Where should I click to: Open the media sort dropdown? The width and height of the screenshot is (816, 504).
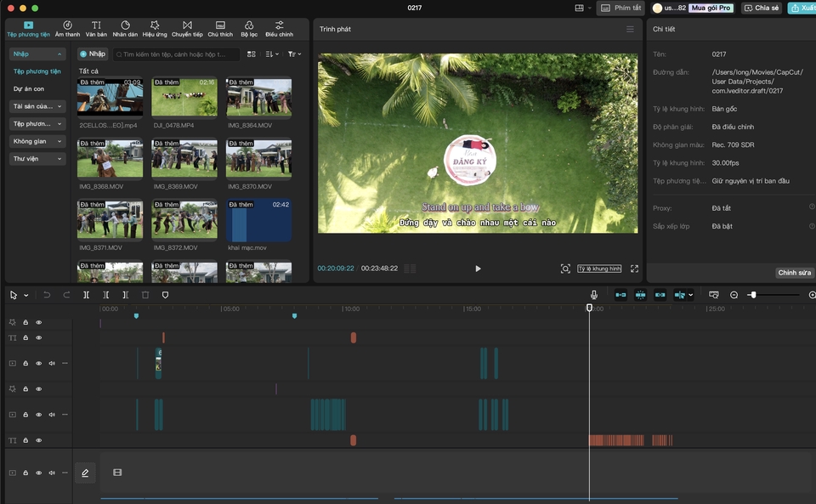[272, 54]
